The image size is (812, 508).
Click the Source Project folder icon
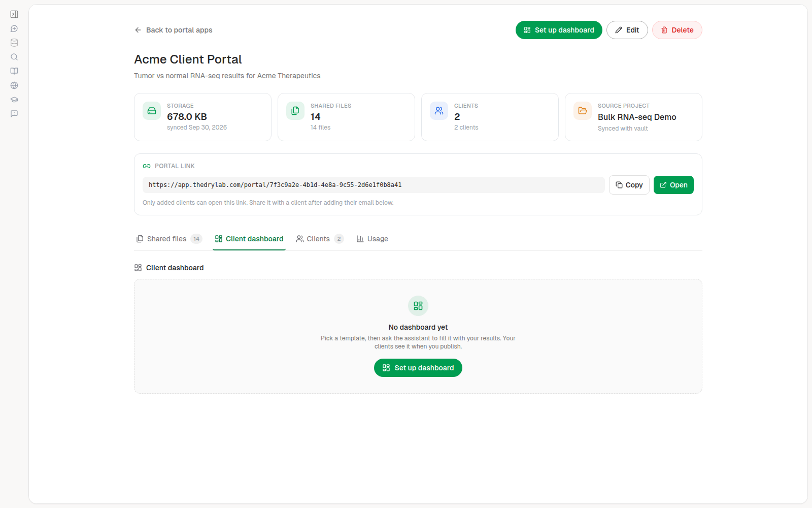click(x=583, y=111)
